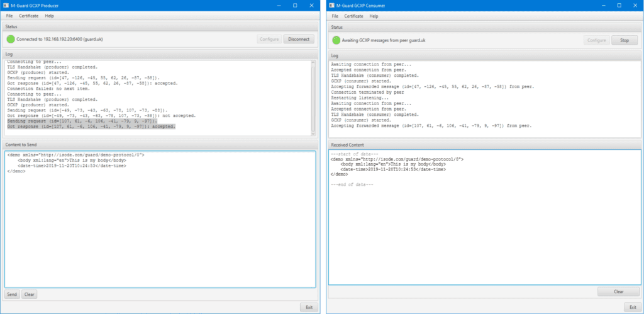Open the Certificate menu in Producer
This screenshot has width=644, height=314.
click(28, 15)
